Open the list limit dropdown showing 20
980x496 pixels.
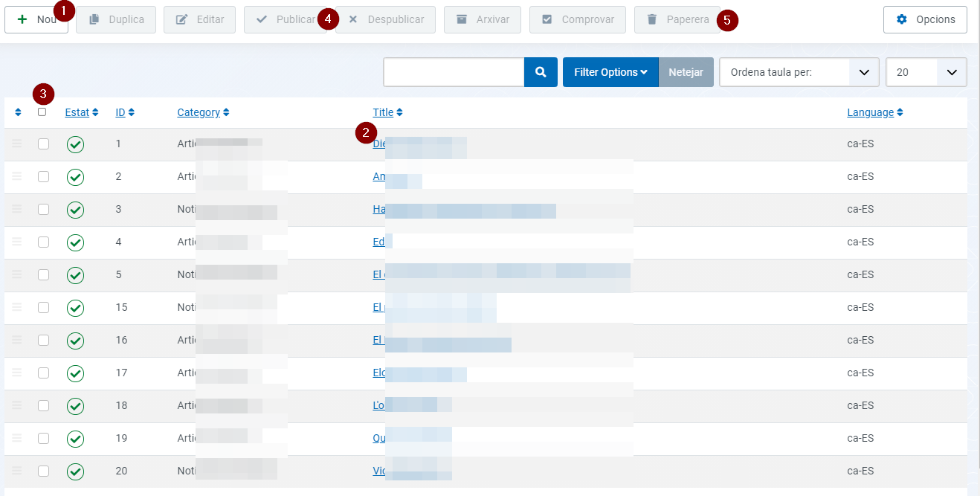926,72
